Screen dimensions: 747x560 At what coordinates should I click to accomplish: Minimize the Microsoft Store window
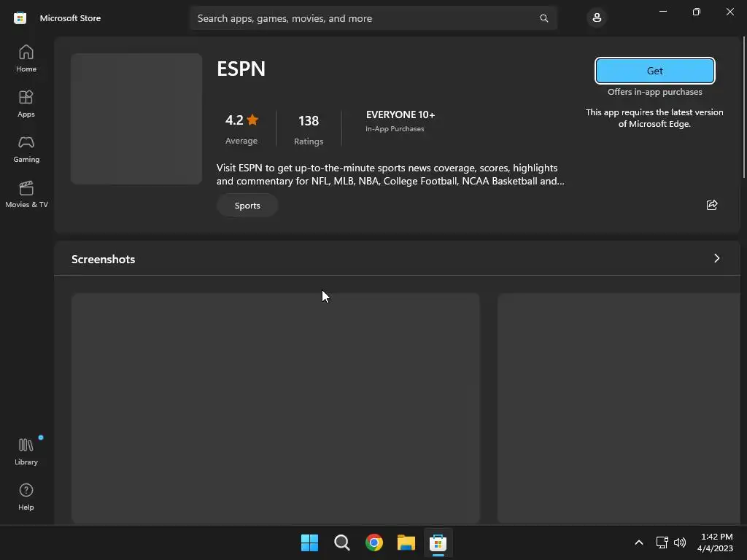(662, 12)
